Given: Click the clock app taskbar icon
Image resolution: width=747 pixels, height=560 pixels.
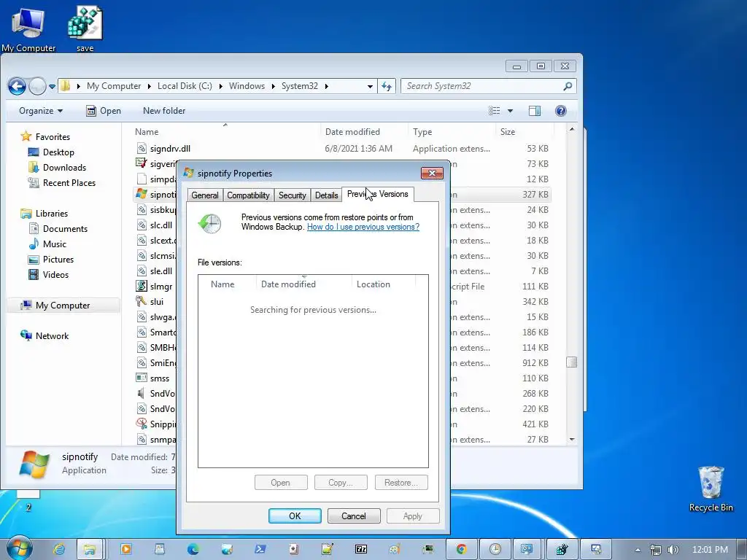Looking at the screenshot, I should click(495, 549).
